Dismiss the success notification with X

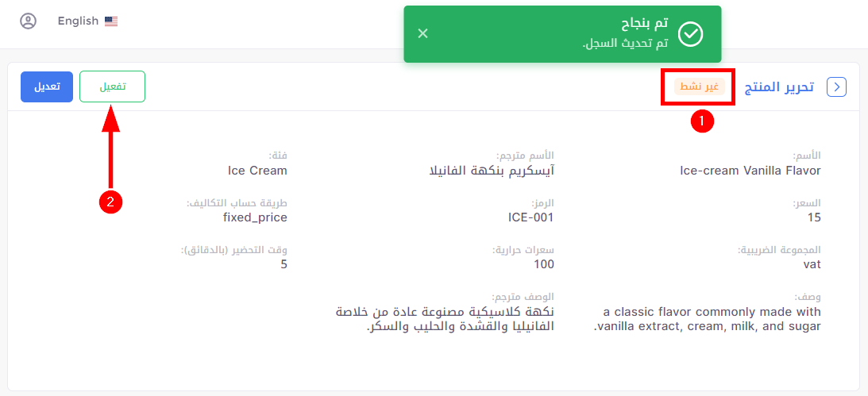coord(423,34)
